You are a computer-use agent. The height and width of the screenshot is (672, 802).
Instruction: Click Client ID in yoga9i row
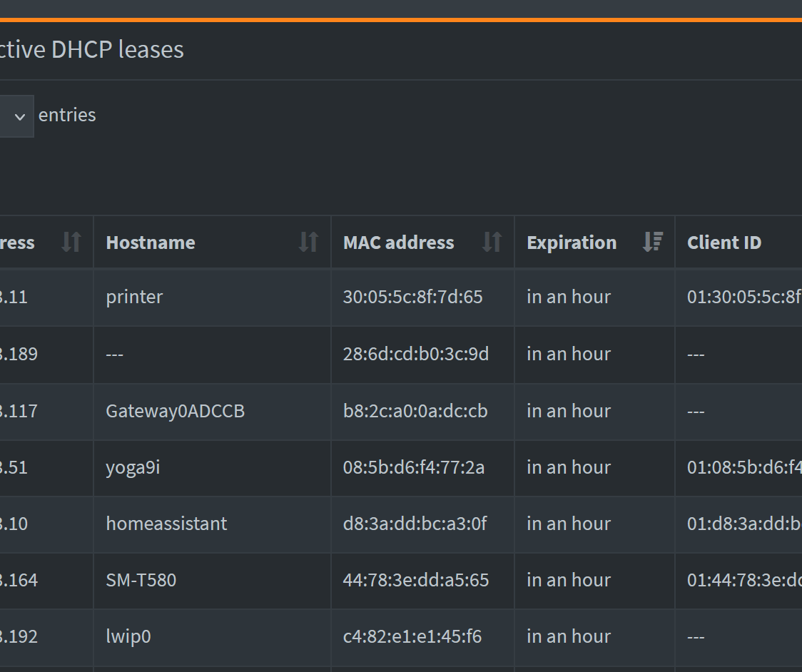744,467
